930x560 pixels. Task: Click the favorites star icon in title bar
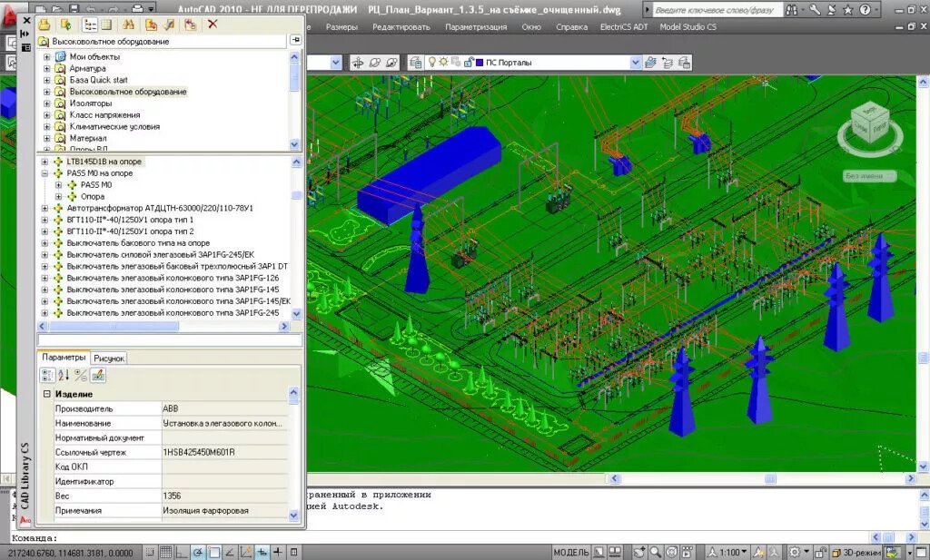[847, 9]
